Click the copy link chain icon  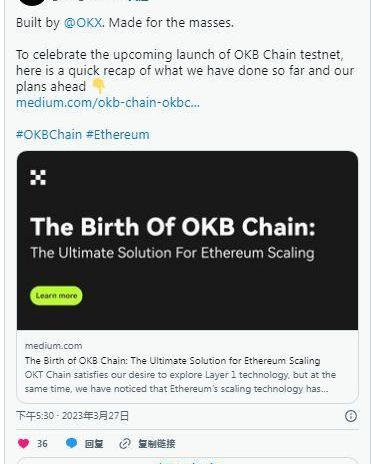coord(124,444)
